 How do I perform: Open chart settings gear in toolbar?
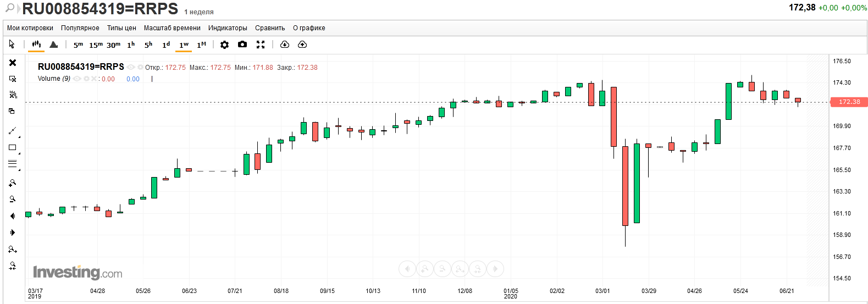pyautogui.click(x=224, y=45)
